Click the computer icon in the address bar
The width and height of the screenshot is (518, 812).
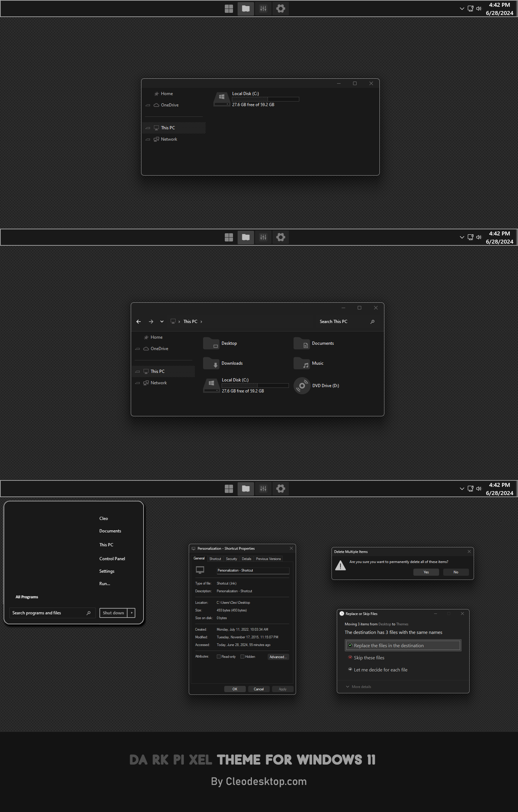click(x=173, y=321)
